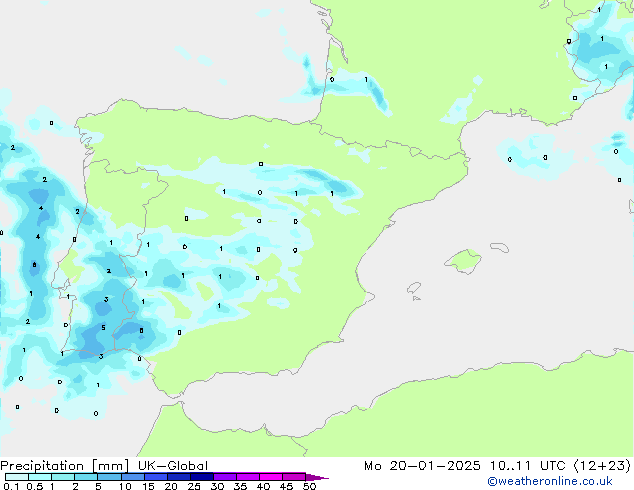Click the 0.5 to 1 mm legend swatch
This screenshot has height=490, width=634.
pyautogui.click(x=40, y=477)
